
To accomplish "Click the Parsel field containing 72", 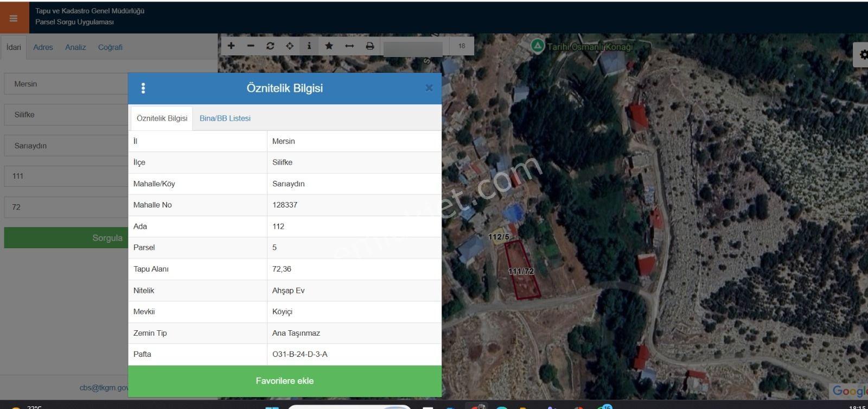I will [x=66, y=207].
